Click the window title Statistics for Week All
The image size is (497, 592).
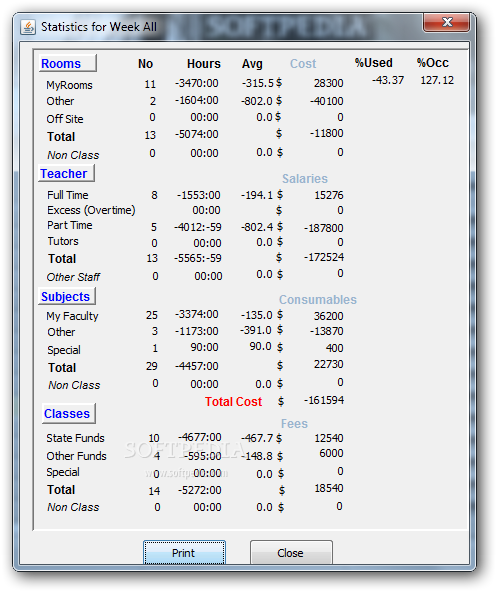point(99,27)
